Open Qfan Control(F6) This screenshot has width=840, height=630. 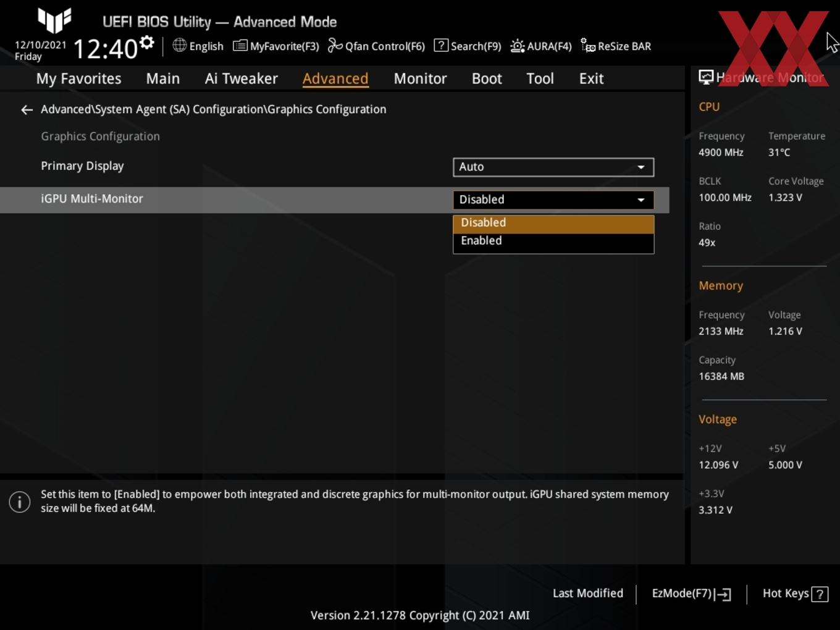(376, 46)
